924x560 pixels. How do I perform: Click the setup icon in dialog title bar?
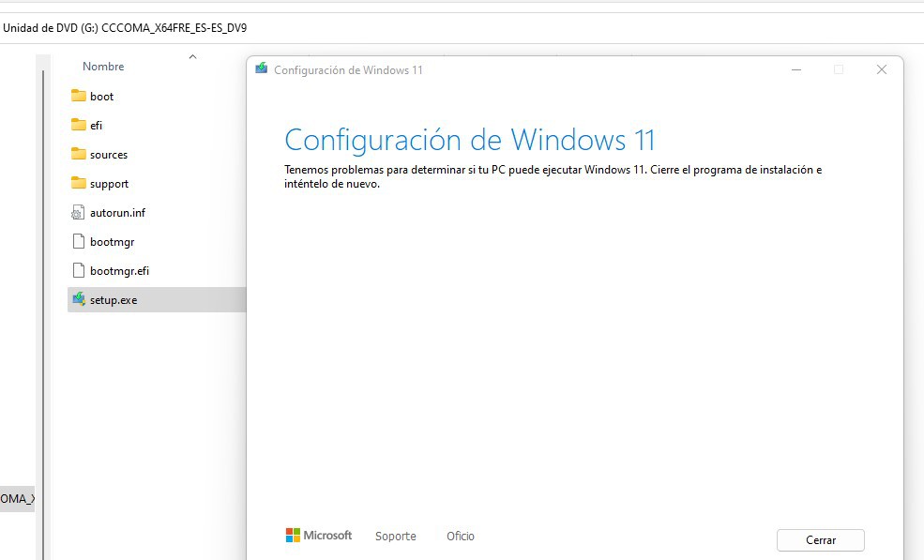(x=262, y=69)
